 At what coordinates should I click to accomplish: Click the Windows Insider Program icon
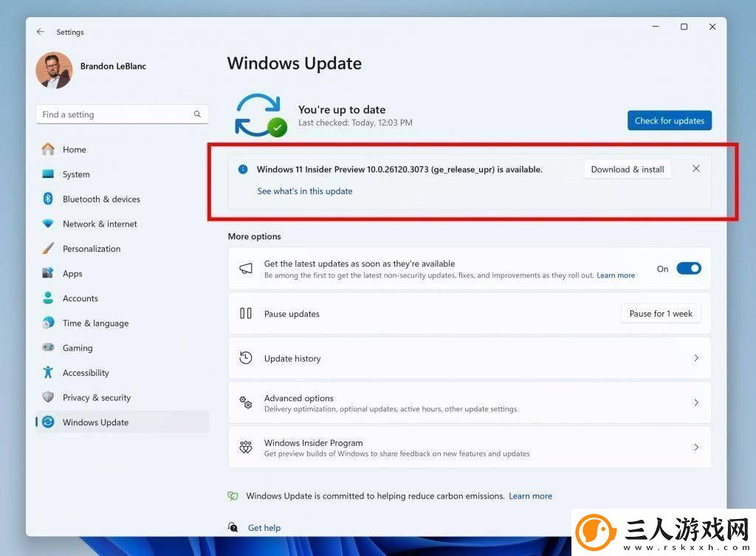[x=246, y=447]
